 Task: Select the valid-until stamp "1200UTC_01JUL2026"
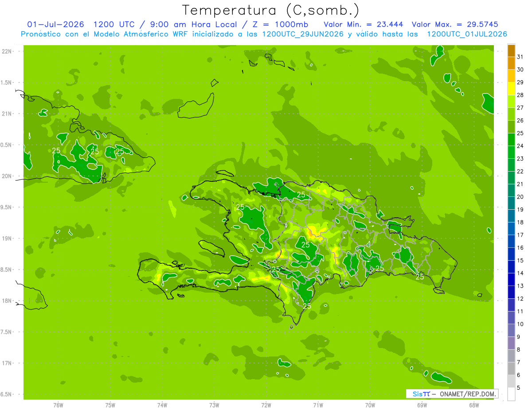click(467, 34)
